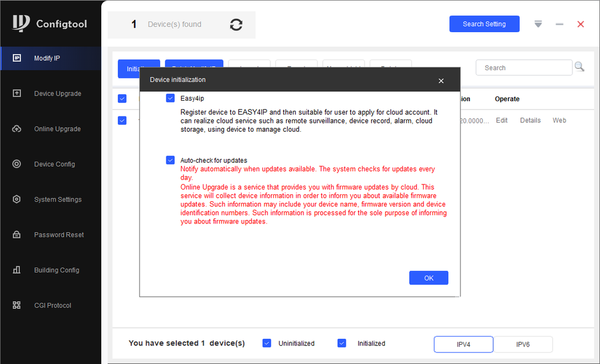The width and height of the screenshot is (600, 364).
Task: Click the magnifier search icon
Action: (x=579, y=67)
